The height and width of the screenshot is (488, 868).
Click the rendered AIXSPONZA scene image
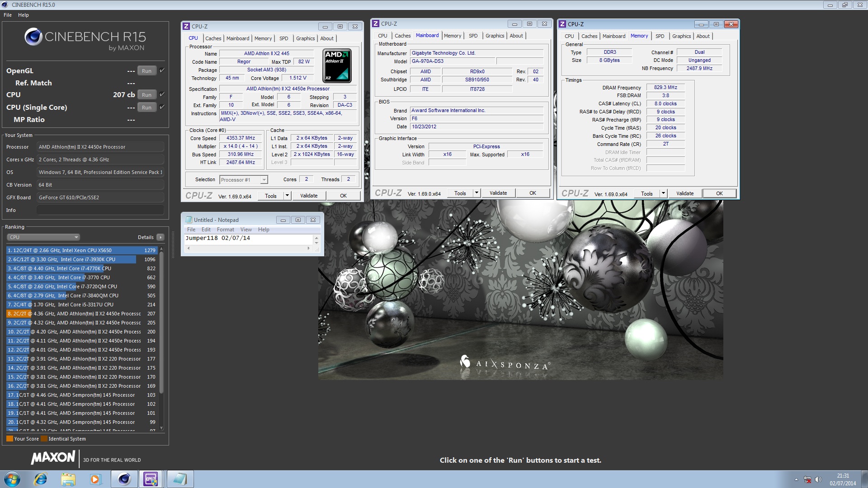[x=520, y=289]
